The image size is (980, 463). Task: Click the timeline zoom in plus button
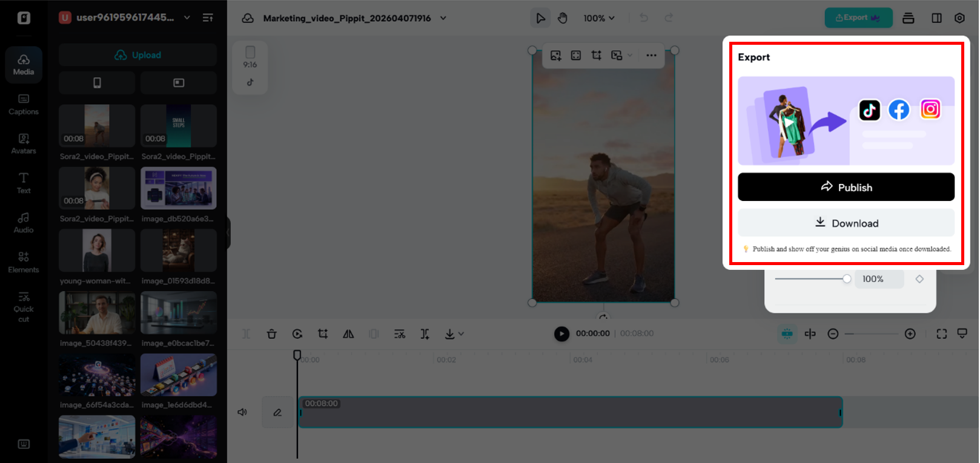(910, 334)
